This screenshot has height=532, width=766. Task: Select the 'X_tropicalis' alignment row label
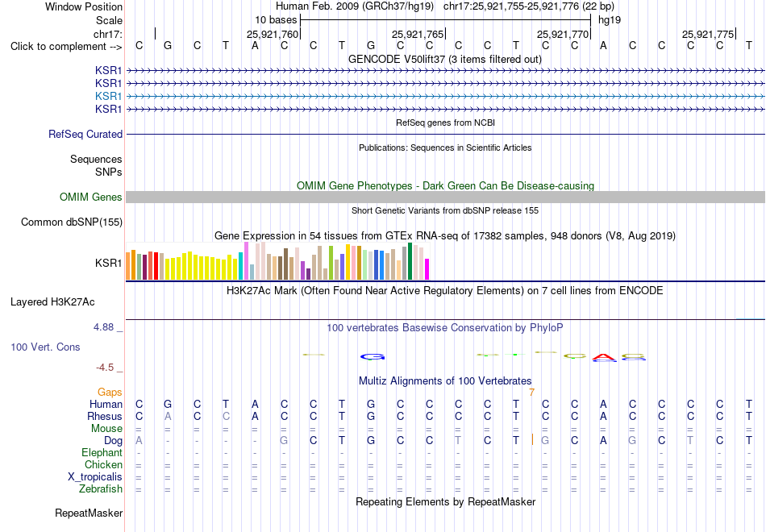click(95, 477)
